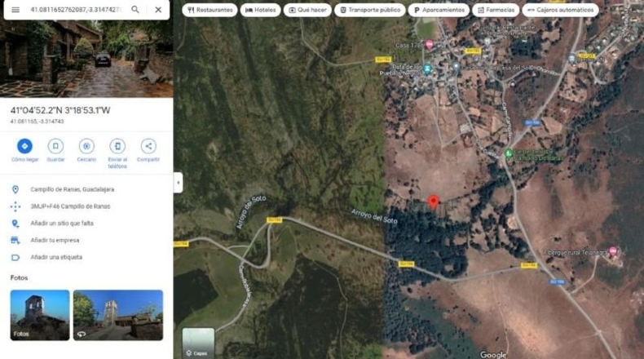Viewport: 644px width, 359px height.
Task: Click the Ruta de los Pueblos Negros marker
Action: click(427, 69)
